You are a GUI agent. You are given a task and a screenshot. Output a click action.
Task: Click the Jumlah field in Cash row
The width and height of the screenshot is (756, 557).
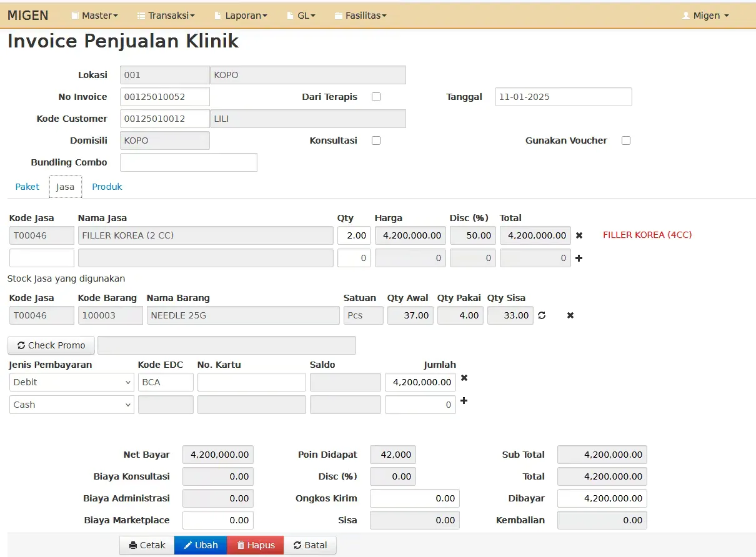pos(420,405)
